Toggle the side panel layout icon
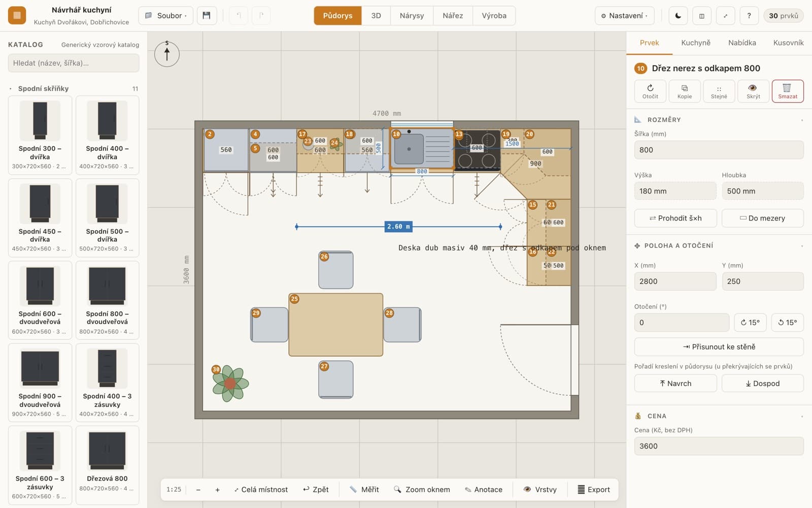This screenshot has height=508, width=812. pos(702,16)
